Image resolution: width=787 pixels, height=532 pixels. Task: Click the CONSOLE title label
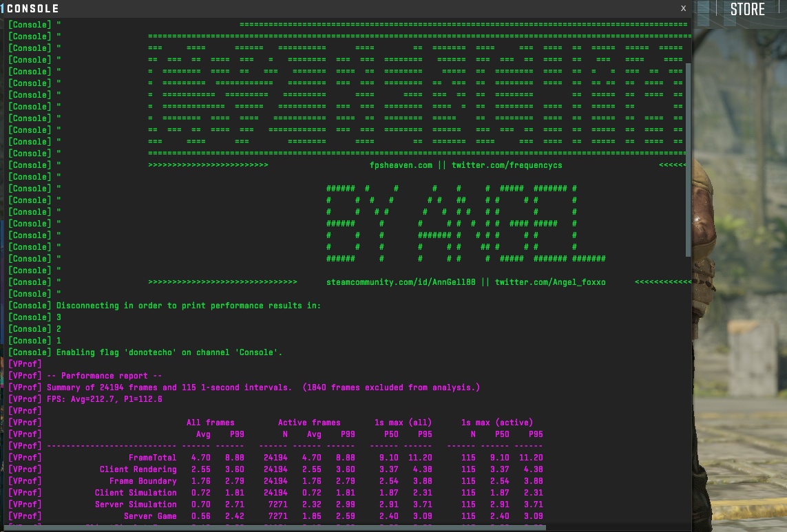click(x=32, y=9)
